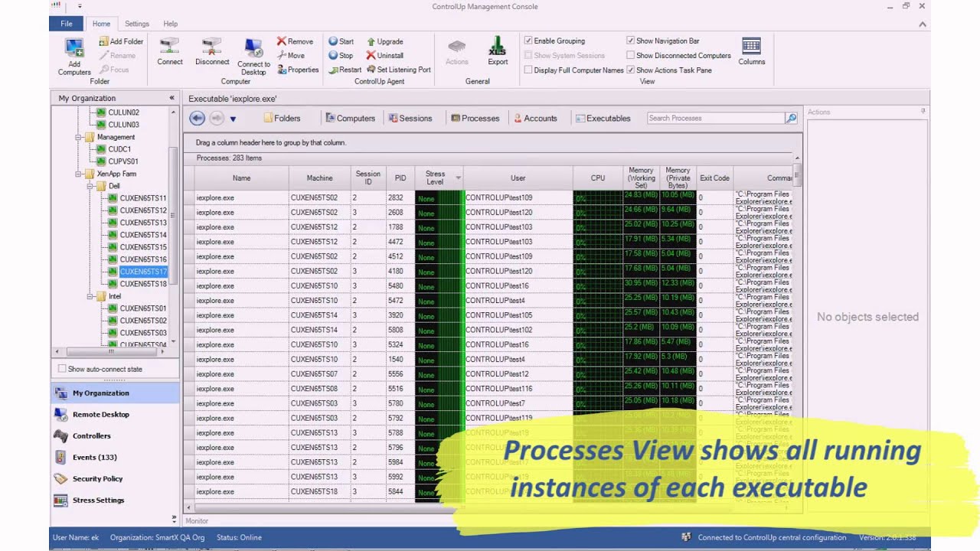Collapse the XenApp Farm folder
This screenshot has height=551, width=980.
tap(79, 174)
